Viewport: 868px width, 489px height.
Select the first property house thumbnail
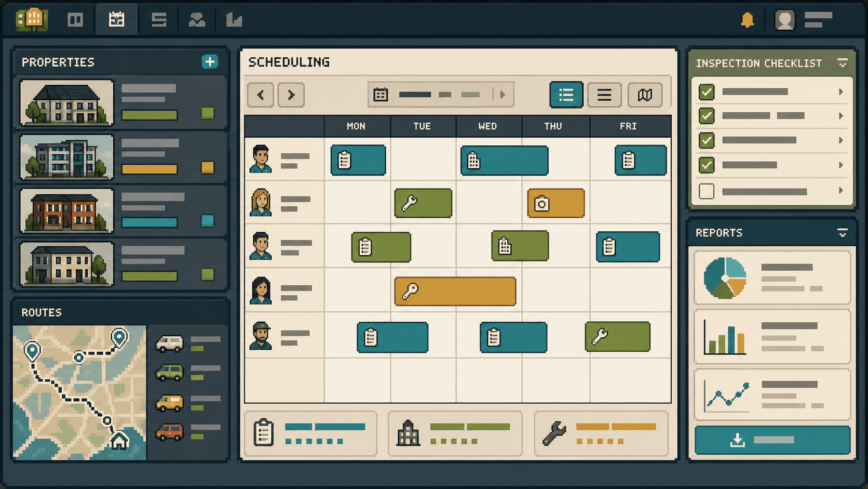(66, 102)
